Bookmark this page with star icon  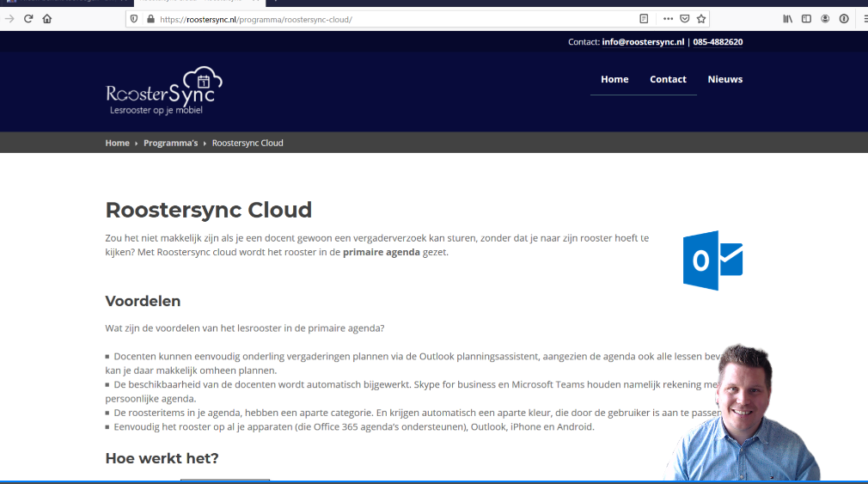click(701, 19)
